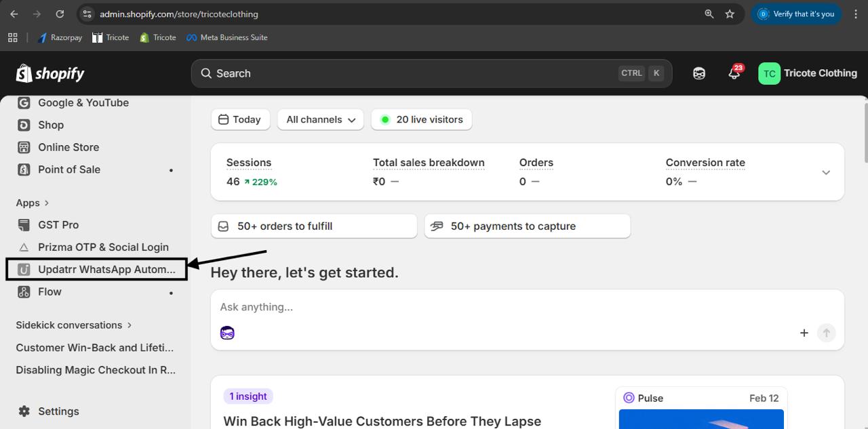Open the Sidekick assistant icon in top bar

point(699,73)
